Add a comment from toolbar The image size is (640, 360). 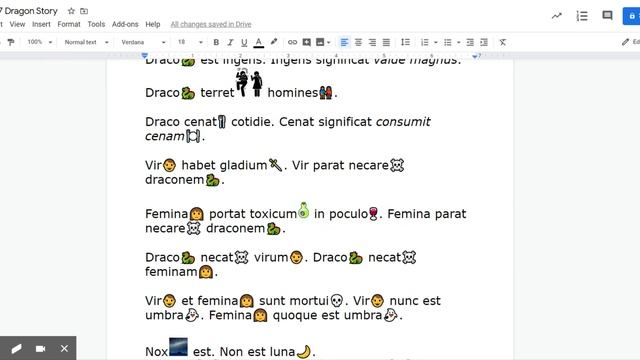[307, 42]
